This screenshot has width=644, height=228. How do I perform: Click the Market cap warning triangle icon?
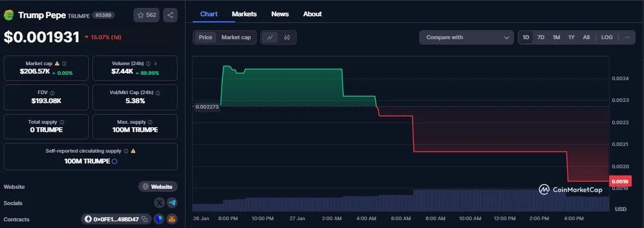pos(57,63)
